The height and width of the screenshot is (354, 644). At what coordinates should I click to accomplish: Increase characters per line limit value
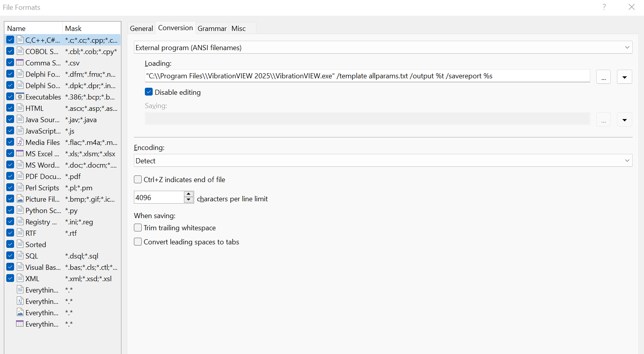tap(189, 194)
